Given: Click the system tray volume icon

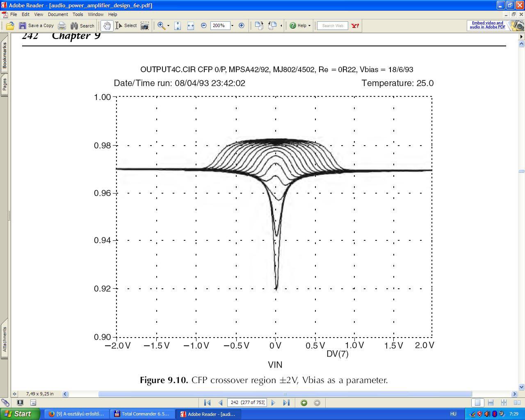Looking at the screenshot, I should click(487, 414).
